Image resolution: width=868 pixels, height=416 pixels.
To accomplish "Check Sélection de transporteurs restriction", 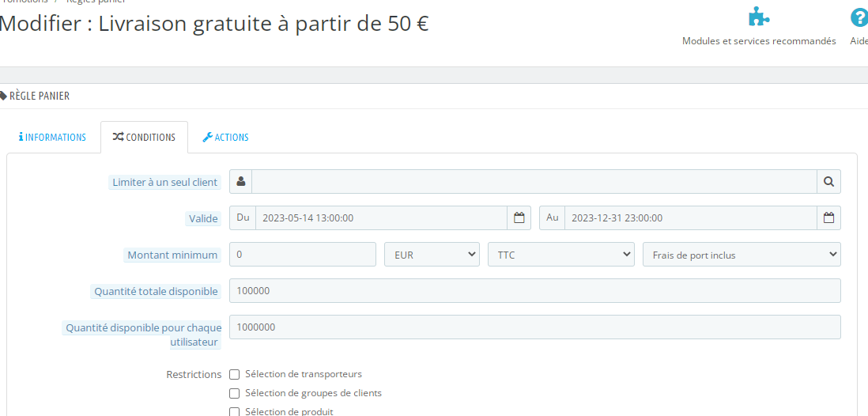I will click(235, 374).
